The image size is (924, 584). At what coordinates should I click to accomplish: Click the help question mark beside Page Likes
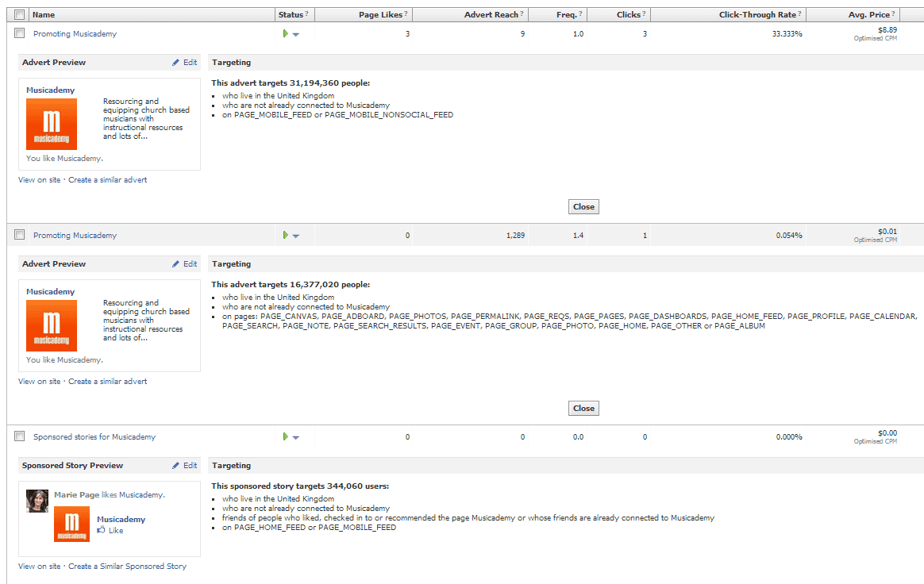[406, 14]
